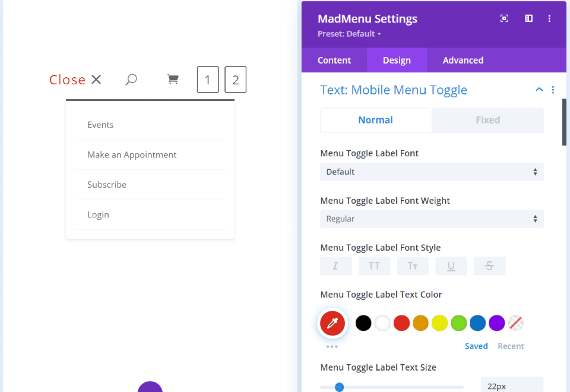570x392 pixels.
Task: Switch to the Fixed tab
Action: coord(487,120)
